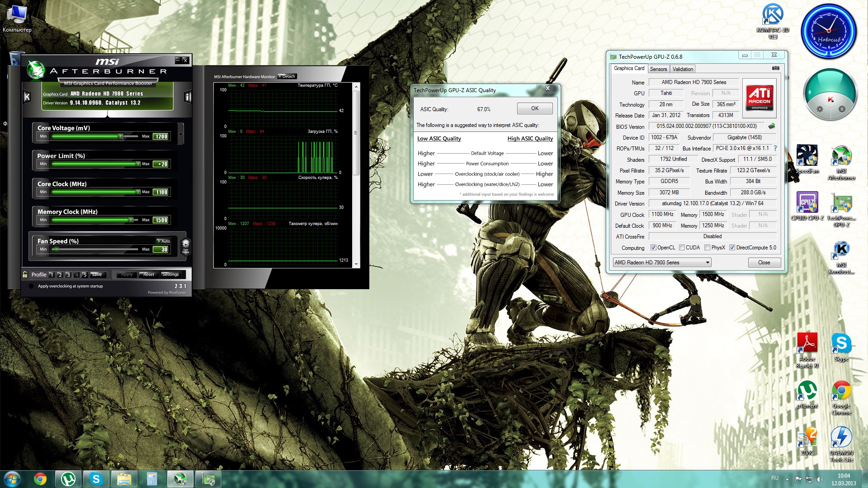The height and width of the screenshot is (488, 868).
Task: Open uTorrent from the taskbar
Action: pyautogui.click(x=68, y=479)
